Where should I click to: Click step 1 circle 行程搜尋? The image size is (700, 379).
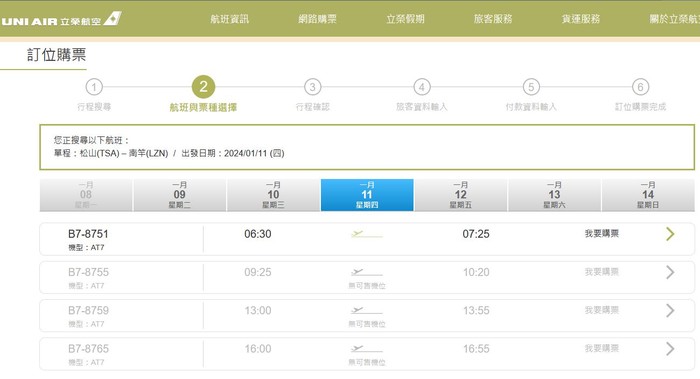[94, 87]
